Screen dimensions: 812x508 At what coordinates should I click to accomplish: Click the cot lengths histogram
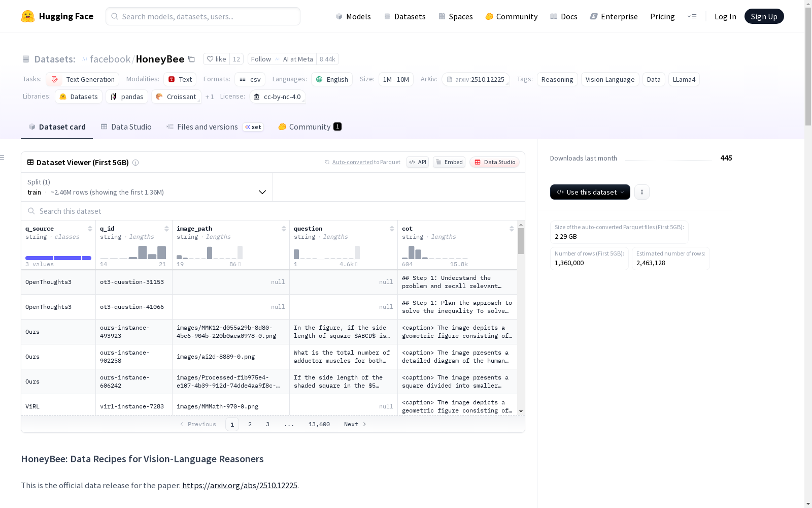(x=435, y=252)
